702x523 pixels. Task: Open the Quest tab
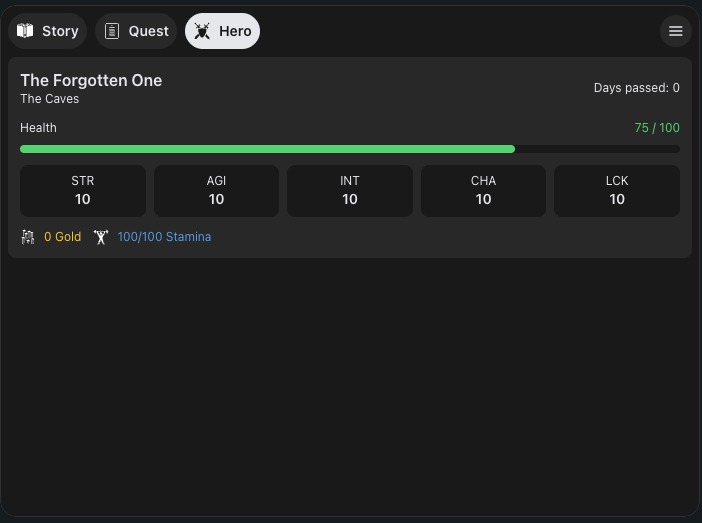[x=136, y=31]
